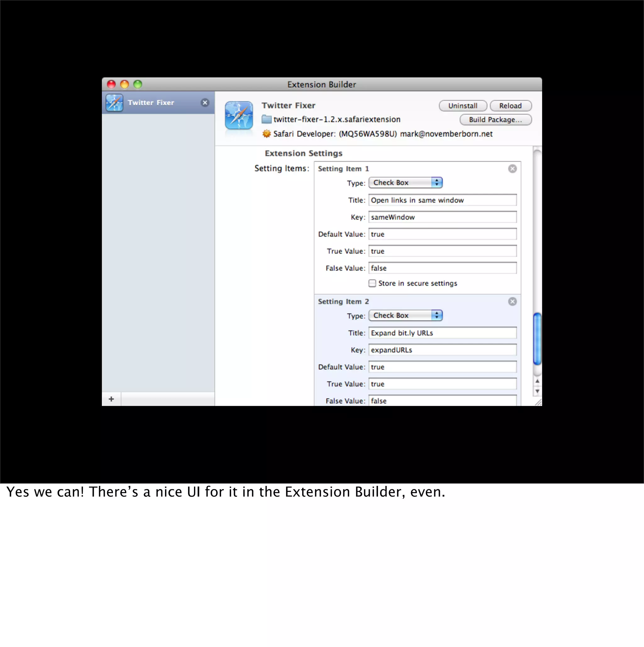644x647 pixels.
Task: Click the Setting Item 1 header label
Action: click(343, 169)
